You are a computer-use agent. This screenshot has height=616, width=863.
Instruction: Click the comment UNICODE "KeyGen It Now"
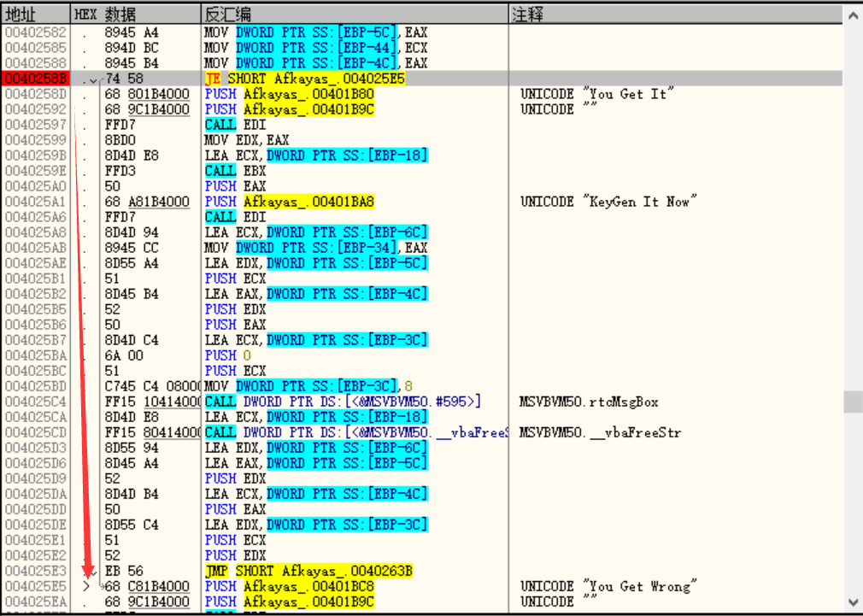(x=608, y=202)
